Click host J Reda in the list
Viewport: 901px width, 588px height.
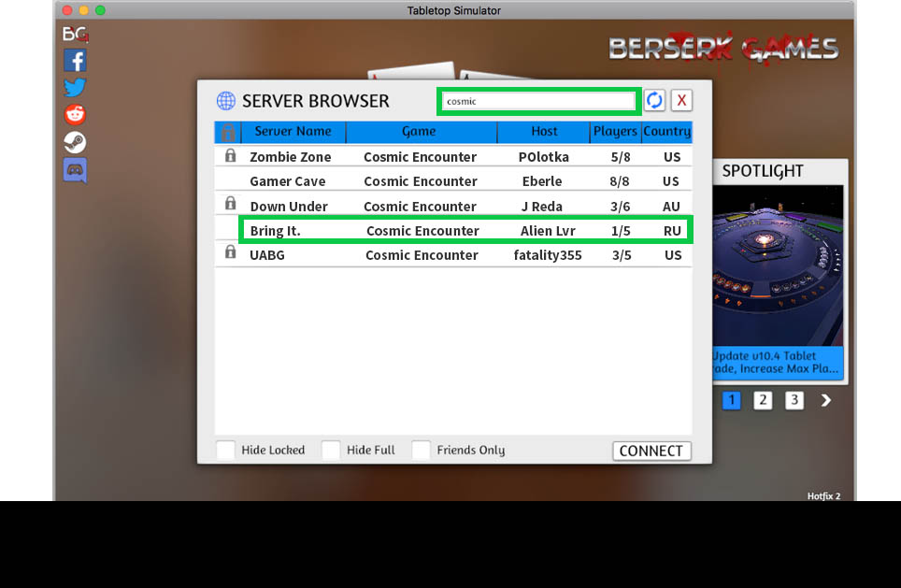pyautogui.click(x=541, y=207)
